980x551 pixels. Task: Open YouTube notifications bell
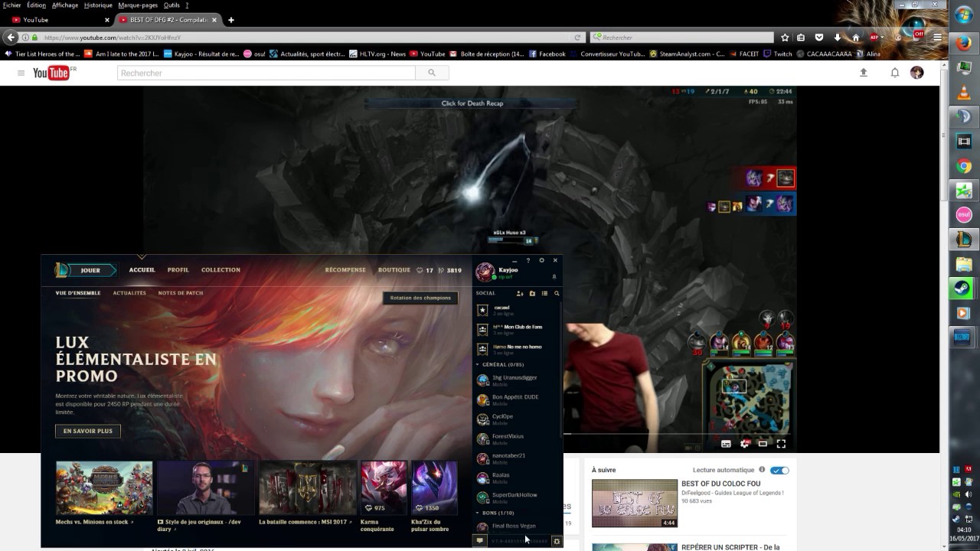894,73
